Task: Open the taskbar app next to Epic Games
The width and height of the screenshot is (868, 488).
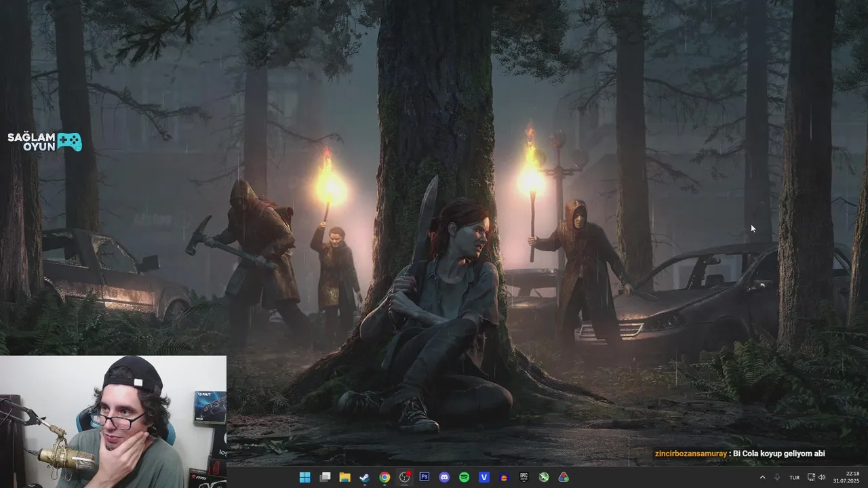Action: click(504, 477)
